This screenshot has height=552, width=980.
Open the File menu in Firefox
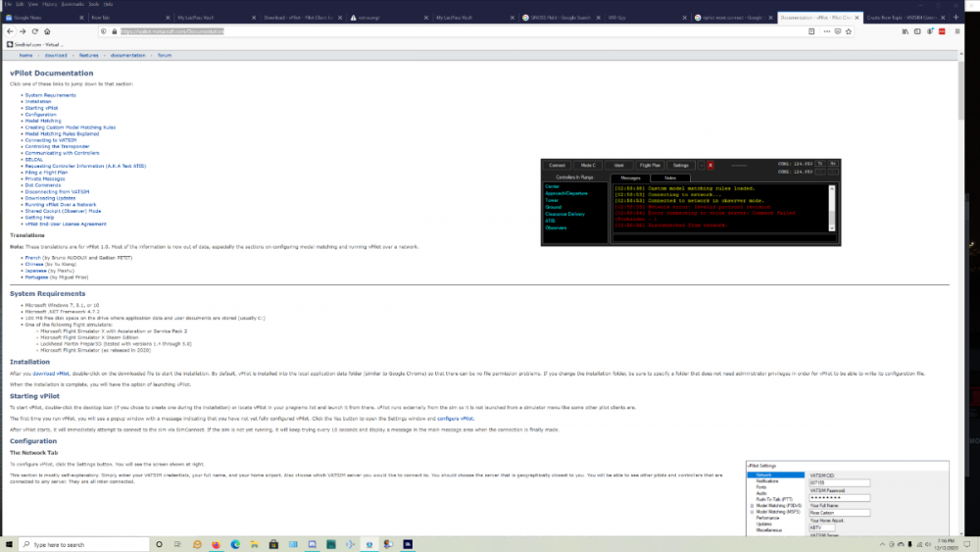8,4
